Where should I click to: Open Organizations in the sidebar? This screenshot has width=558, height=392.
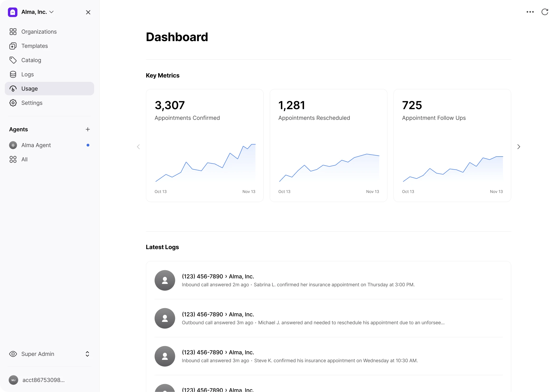tap(49, 32)
